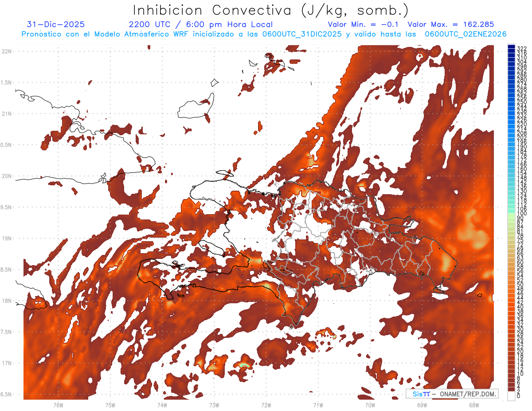Click the 74W longitude label
Viewport: 532px width, 411px height.
[x=162, y=405]
